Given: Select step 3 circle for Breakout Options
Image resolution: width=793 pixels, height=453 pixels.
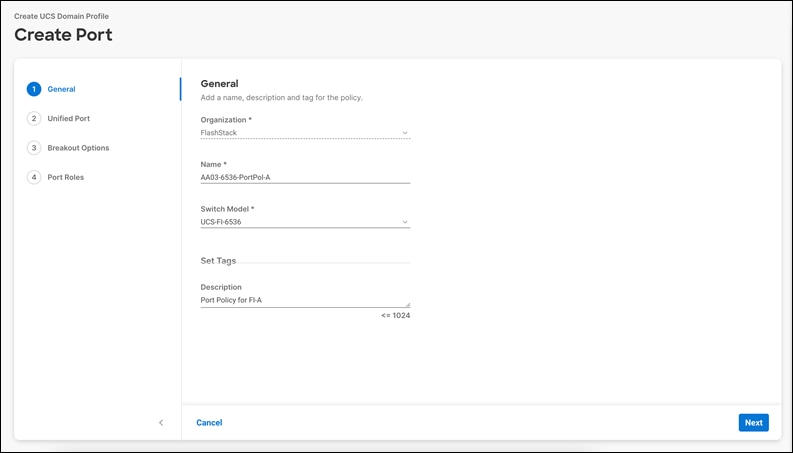Looking at the screenshot, I should click(34, 148).
